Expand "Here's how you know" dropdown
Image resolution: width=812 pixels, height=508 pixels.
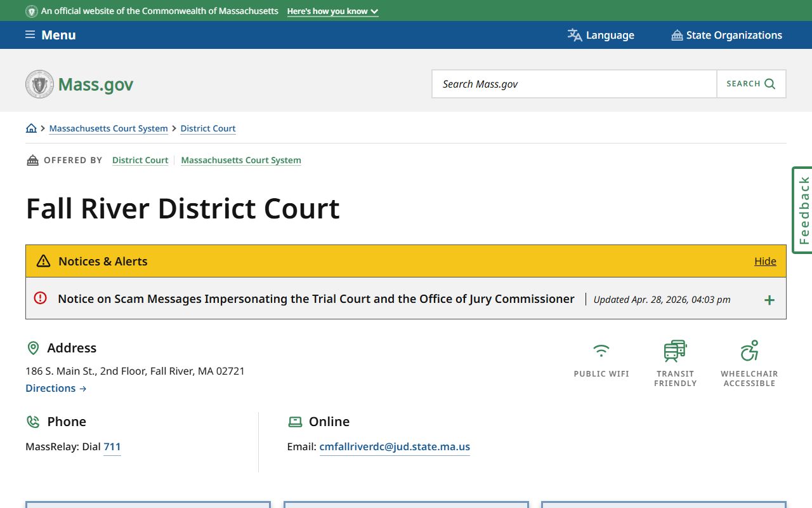(332, 11)
